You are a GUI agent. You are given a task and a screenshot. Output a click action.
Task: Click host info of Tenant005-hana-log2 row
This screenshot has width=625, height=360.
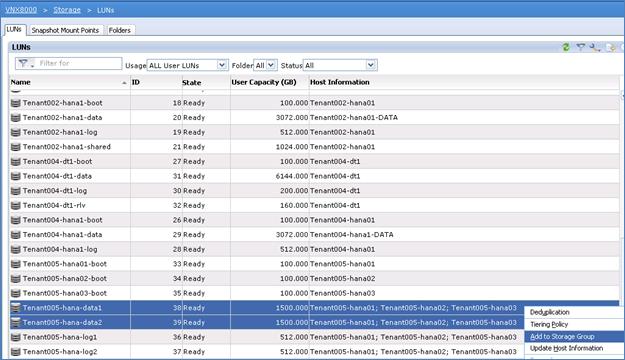click(x=413, y=352)
